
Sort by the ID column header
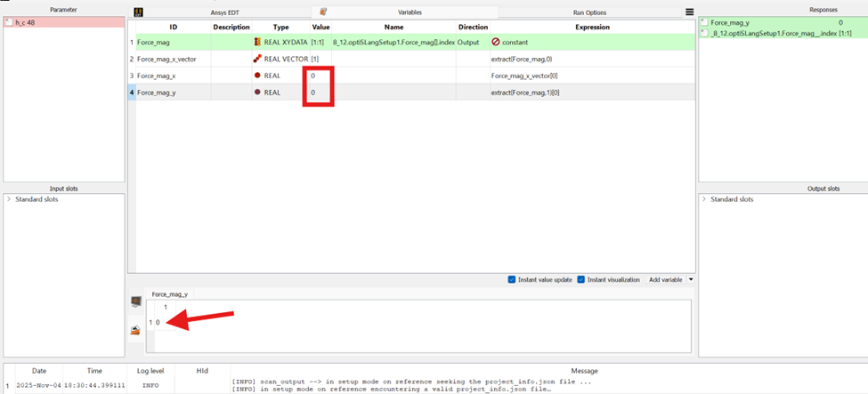(174, 27)
